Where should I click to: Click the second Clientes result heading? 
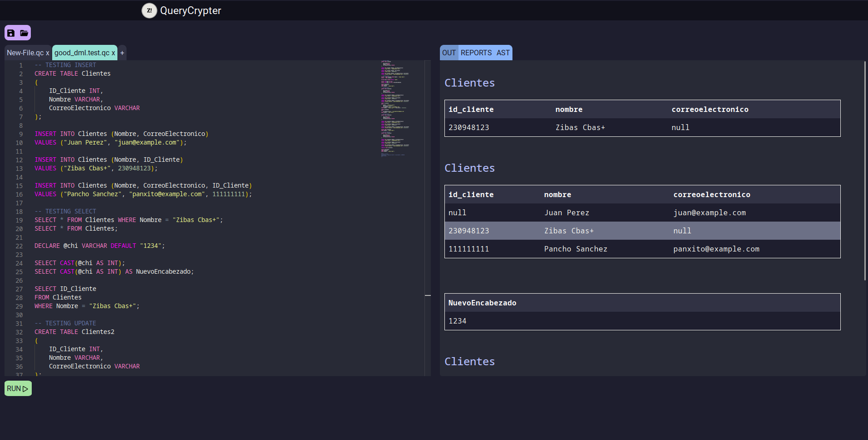pos(469,168)
